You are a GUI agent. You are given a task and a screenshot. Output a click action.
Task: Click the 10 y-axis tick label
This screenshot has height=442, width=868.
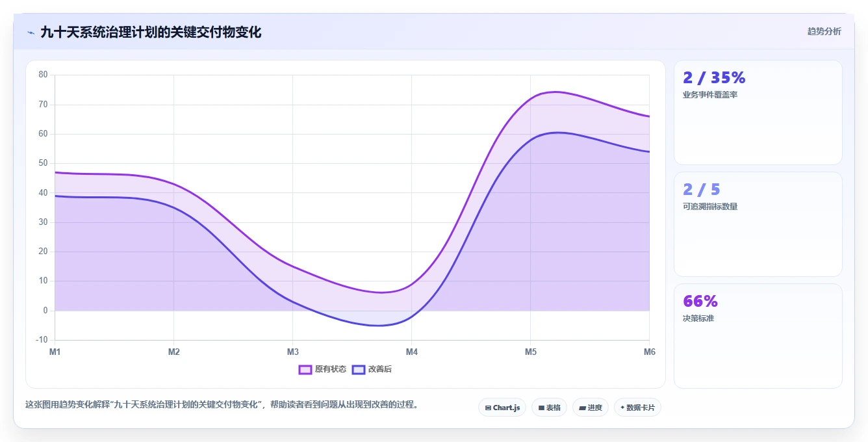(44, 281)
